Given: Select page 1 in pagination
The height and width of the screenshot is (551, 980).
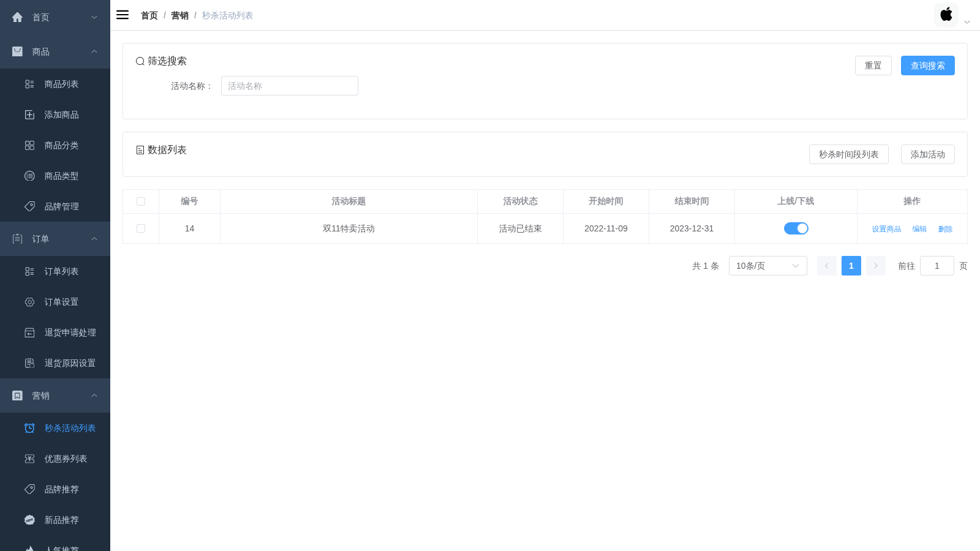Looking at the screenshot, I should (x=851, y=266).
